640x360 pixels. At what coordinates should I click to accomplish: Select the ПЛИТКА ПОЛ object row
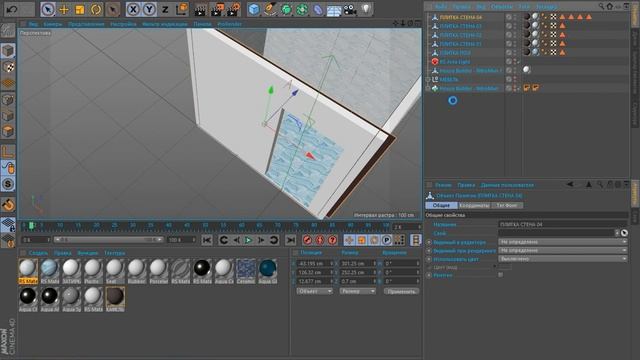(x=455, y=53)
